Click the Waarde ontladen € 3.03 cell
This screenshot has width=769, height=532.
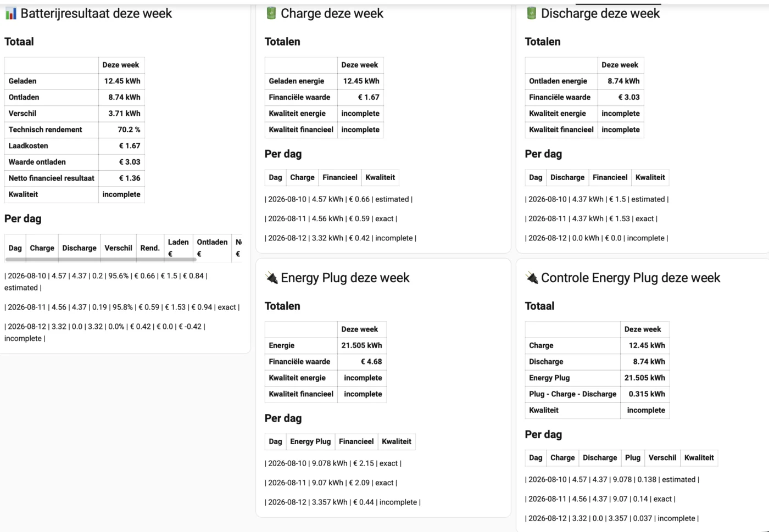click(121, 162)
